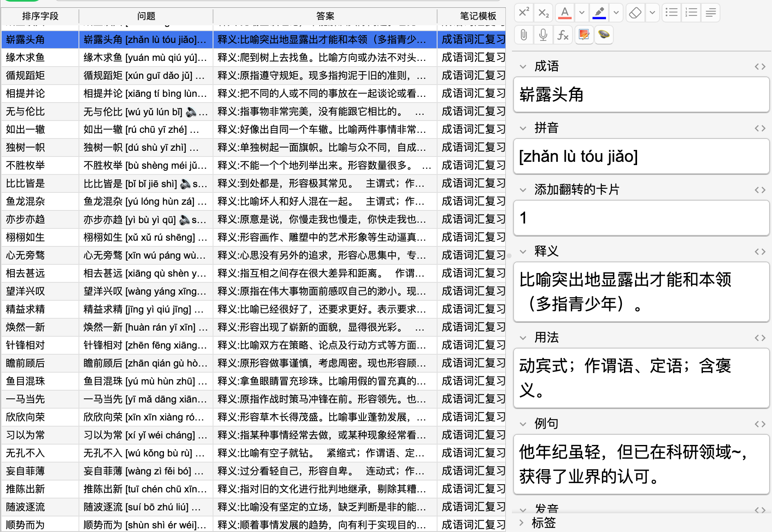This screenshot has width=772, height=532.
Task: Expand the 标签 section
Action: click(522, 523)
